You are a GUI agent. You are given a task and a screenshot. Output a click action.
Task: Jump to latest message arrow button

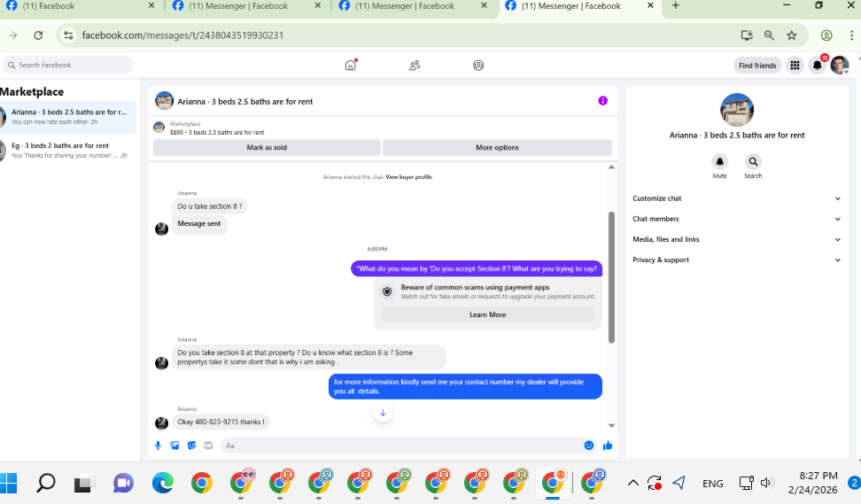pyautogui.click(x=383, y=413)
